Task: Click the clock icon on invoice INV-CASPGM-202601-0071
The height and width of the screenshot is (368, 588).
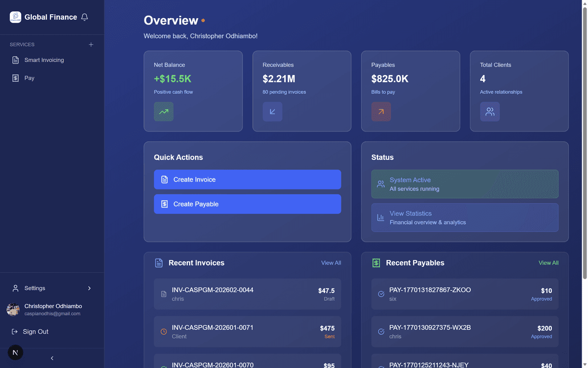Action: click(x=163, y=331)
